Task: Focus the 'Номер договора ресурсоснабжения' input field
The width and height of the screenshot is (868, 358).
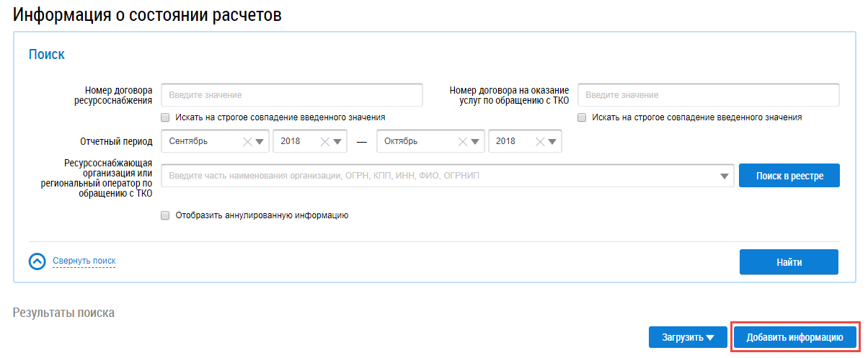Action: [x=292, y=95]
